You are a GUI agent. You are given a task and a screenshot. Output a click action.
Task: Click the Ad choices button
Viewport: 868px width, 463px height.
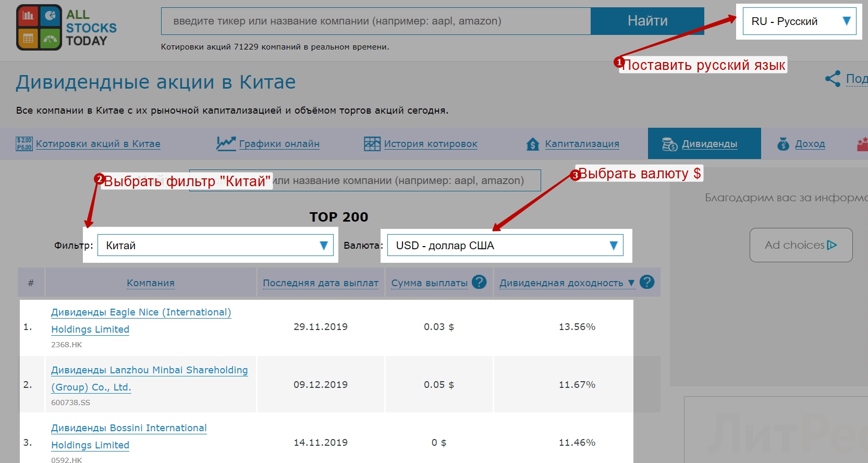[x=801, y=245]
